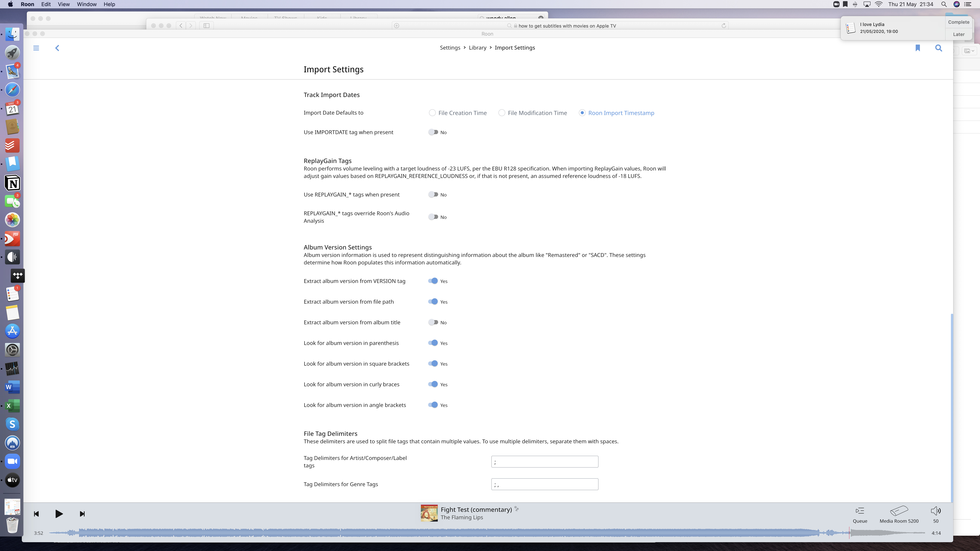This screenshot has height=551, width=980.
Task: Open Launchpad rocket icon in Dock
Action: coord(12,53)
